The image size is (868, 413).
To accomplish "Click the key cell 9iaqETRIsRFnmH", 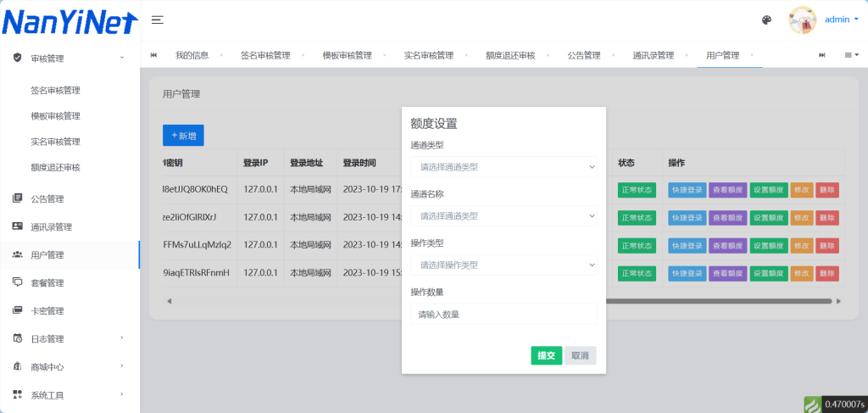I will pyautogui.click(x=196, y=272).
